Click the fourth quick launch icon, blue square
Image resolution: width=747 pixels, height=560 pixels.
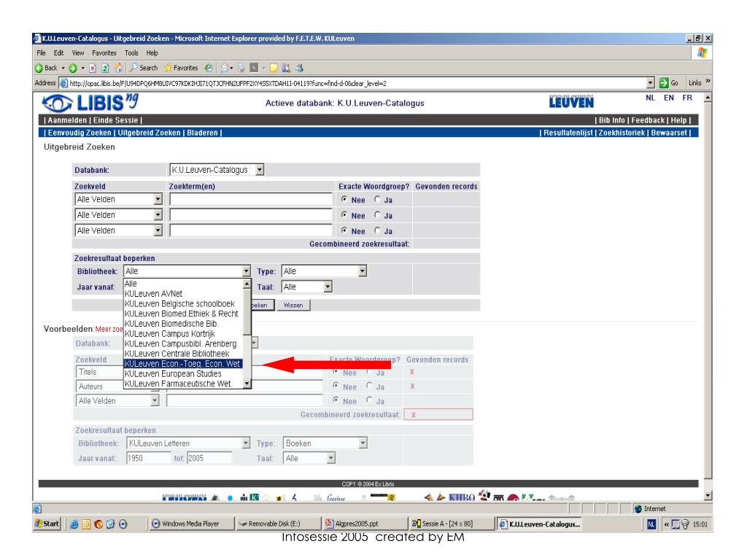pyautogui.click(x=111, y=524)
